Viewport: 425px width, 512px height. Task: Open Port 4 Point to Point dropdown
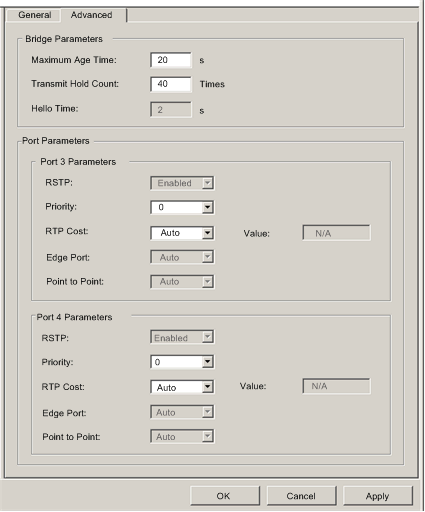182,436
